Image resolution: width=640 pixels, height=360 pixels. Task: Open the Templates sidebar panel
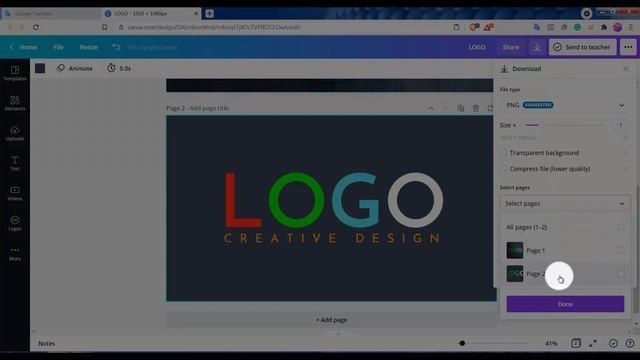(15, 73)
